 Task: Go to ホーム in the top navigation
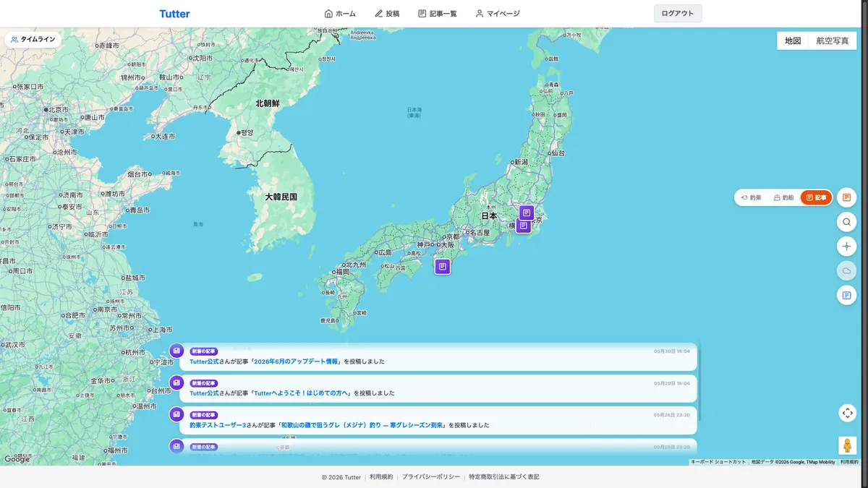coord(340,14)
